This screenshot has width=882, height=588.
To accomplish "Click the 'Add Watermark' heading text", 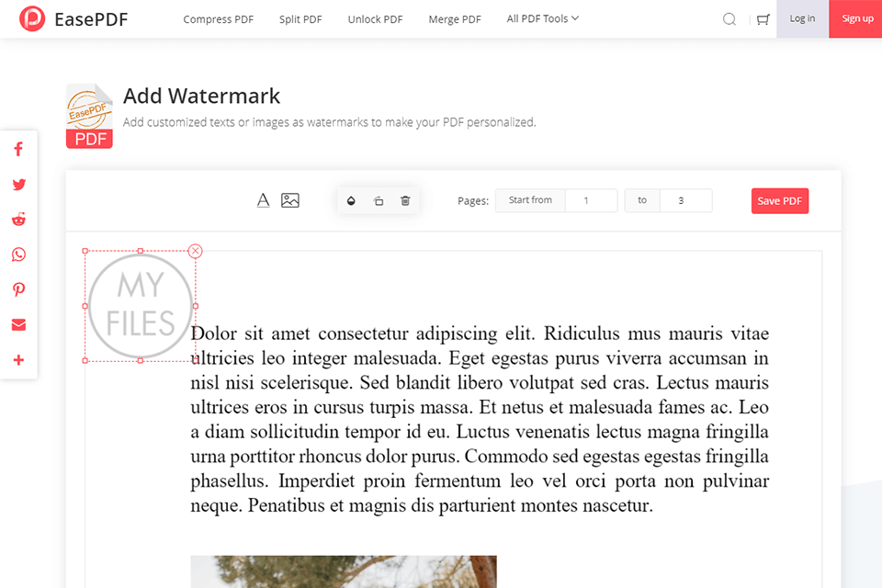I will click(201, 96).
